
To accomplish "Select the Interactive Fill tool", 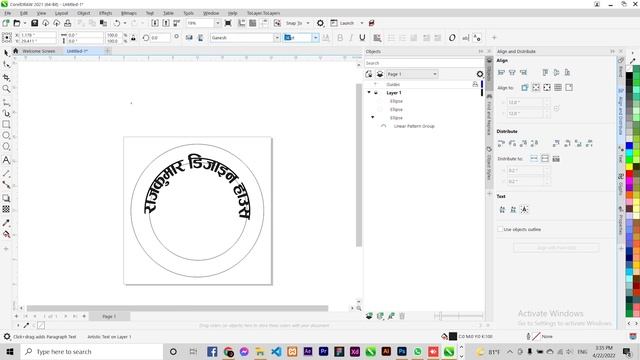I will [6, 234].
